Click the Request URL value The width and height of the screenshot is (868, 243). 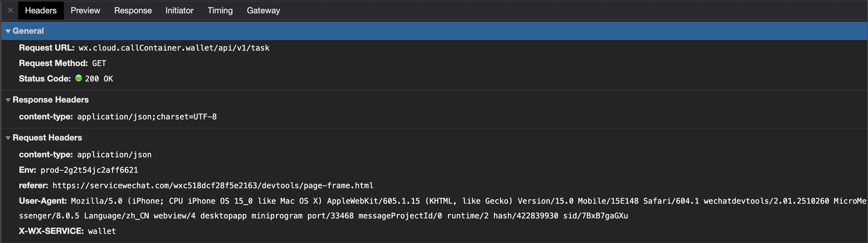point(174,48)
